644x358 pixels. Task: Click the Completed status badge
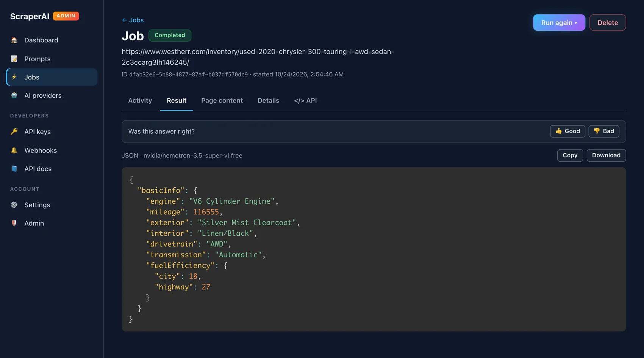tap(170, 35)
